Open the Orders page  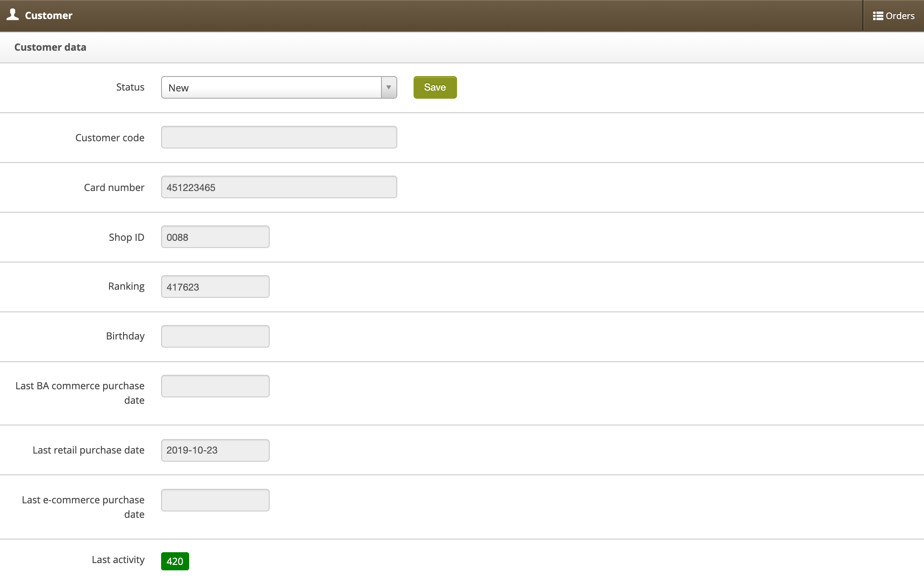click(894, 16)
